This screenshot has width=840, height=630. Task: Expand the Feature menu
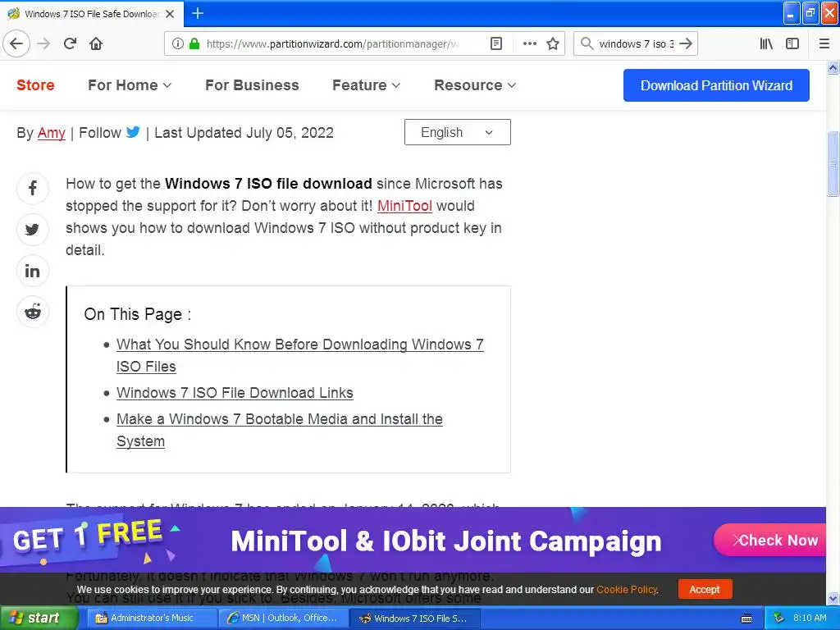[x=367, y=85]
